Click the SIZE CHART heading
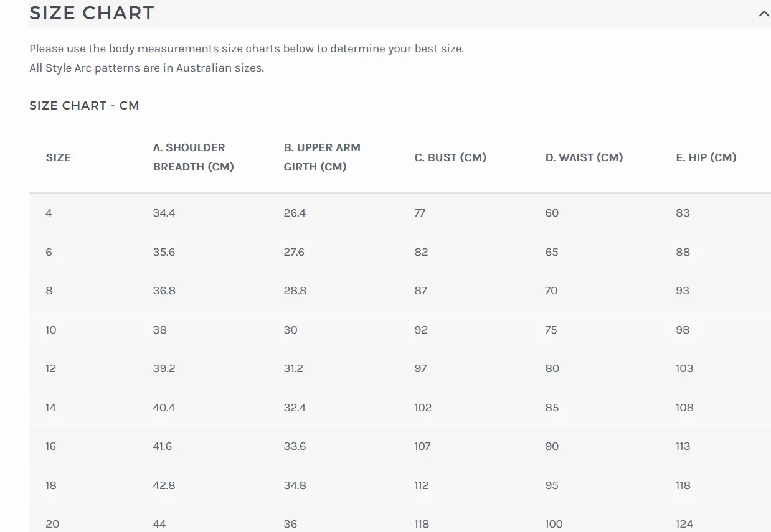The image size is (771, 532). tap(92, 13)
